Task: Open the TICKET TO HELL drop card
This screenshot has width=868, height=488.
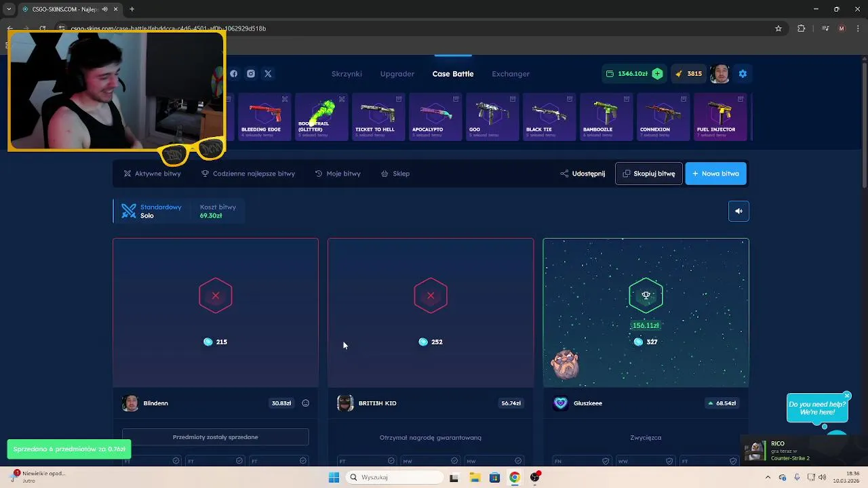Action: pos(378,117)
